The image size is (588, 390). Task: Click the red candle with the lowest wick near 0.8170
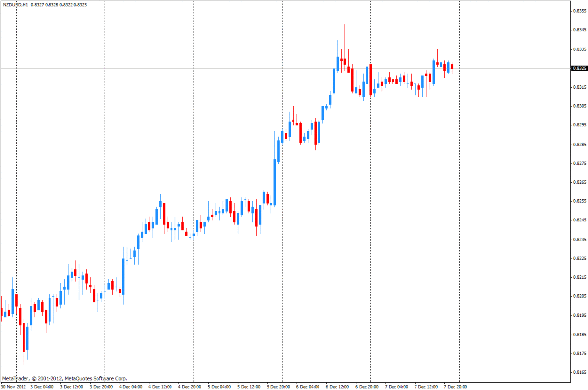24,337
